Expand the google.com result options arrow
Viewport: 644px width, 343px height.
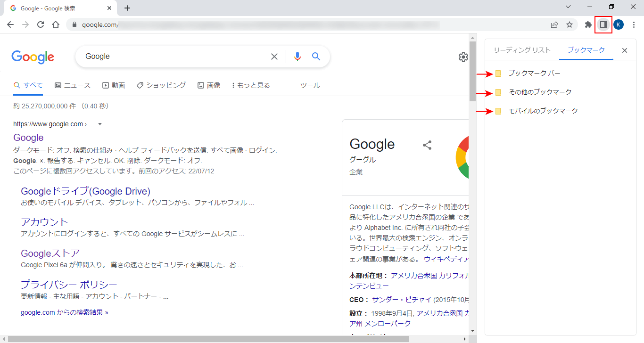(x=100, y=124)
